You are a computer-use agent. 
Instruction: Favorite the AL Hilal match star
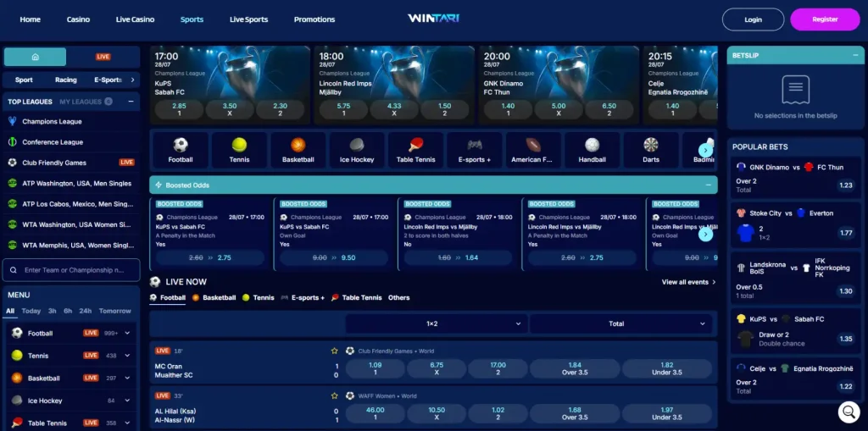coord(334,395)
